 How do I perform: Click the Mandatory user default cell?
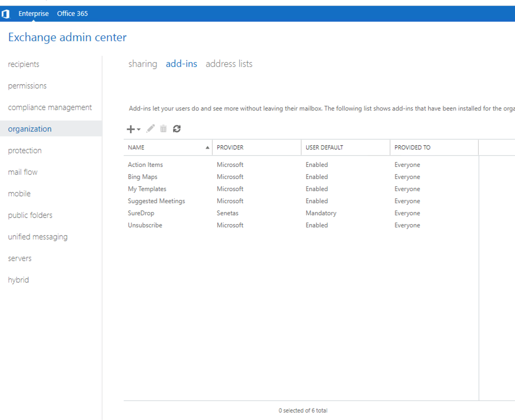321,213
